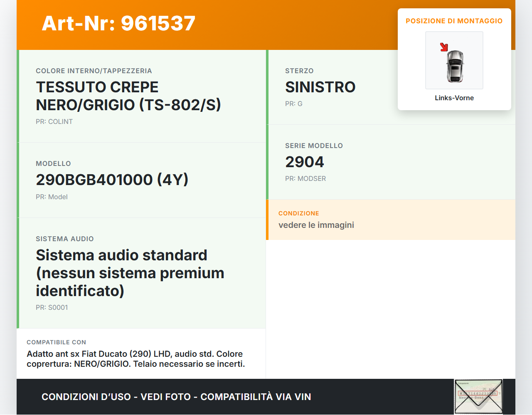Viewport: 532px width, 415px height.
Task: Click the COMPATIBILE CON label
Action: (57, 342)
